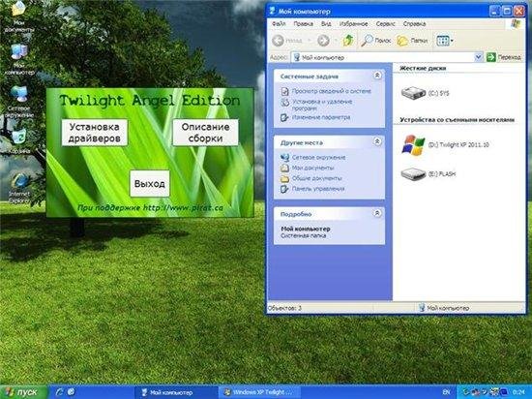Click the Жесткие диски group header
532x399 pixels.
tap(423, 68)
